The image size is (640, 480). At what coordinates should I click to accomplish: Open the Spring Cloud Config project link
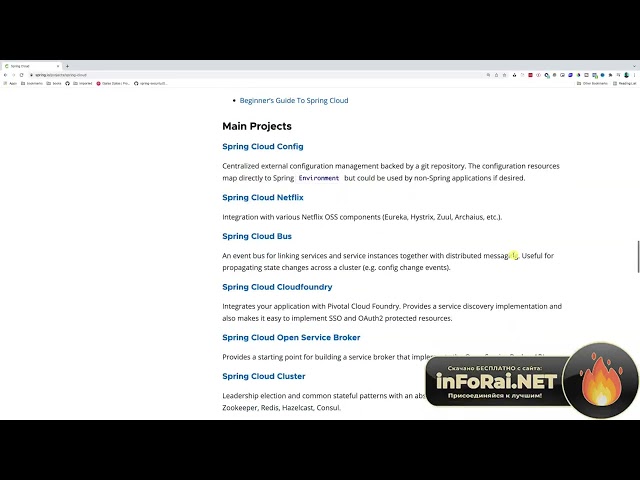pos(263,147)
